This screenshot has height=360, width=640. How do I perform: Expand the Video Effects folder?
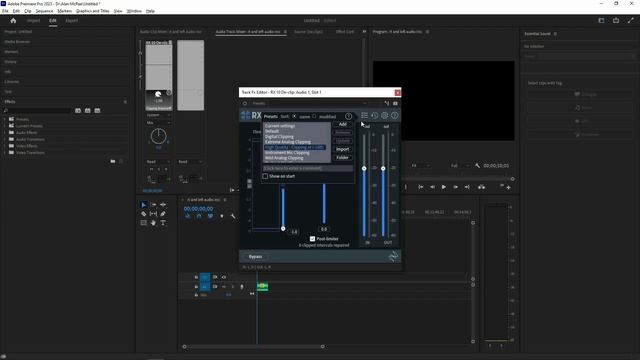click(x=5, y=146)
